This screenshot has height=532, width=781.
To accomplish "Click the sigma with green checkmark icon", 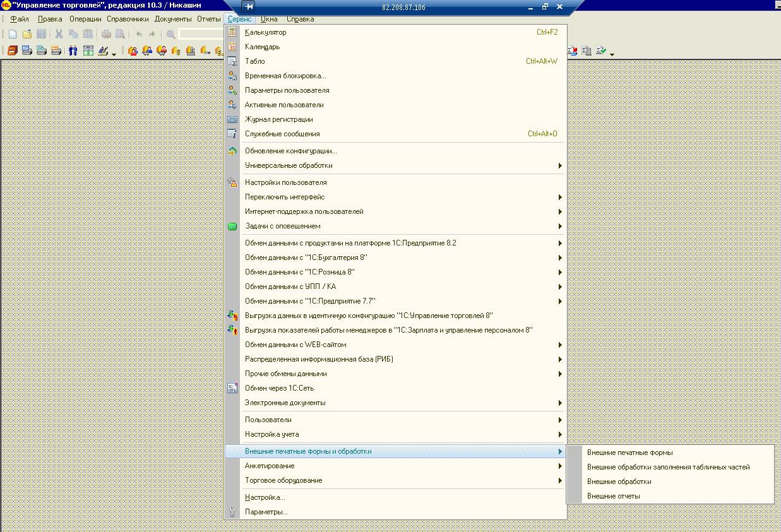I will [602, 50].
